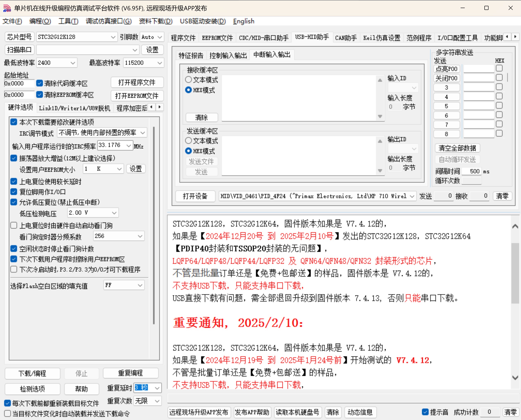Click send buffer scroll up arrow
This screenshot has width=521, height=420.
380,141
